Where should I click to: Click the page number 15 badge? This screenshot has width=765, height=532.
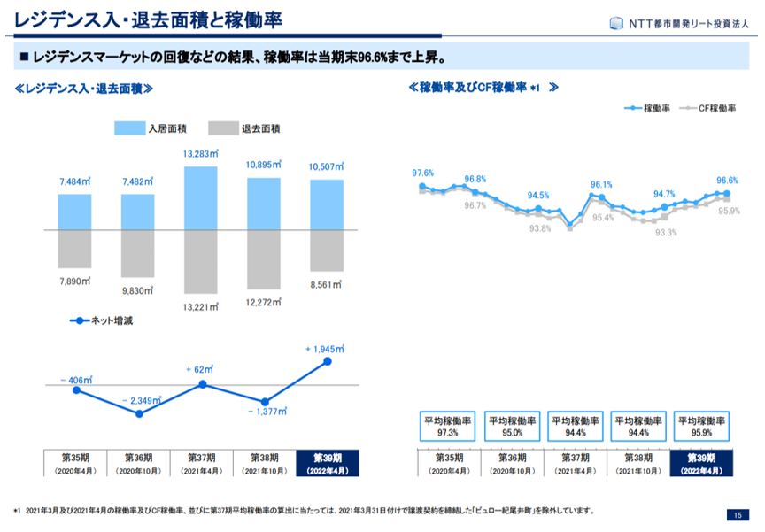click(737, 515)
